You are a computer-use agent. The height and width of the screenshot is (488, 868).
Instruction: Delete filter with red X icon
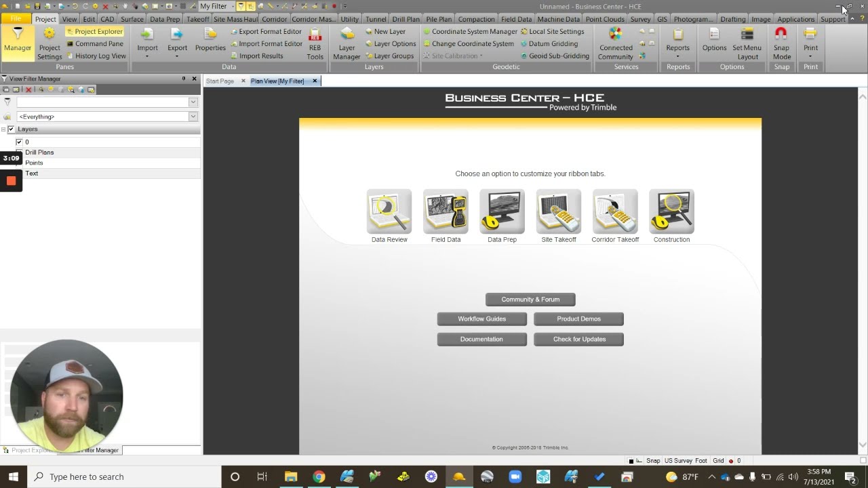[x=28, y=89]
